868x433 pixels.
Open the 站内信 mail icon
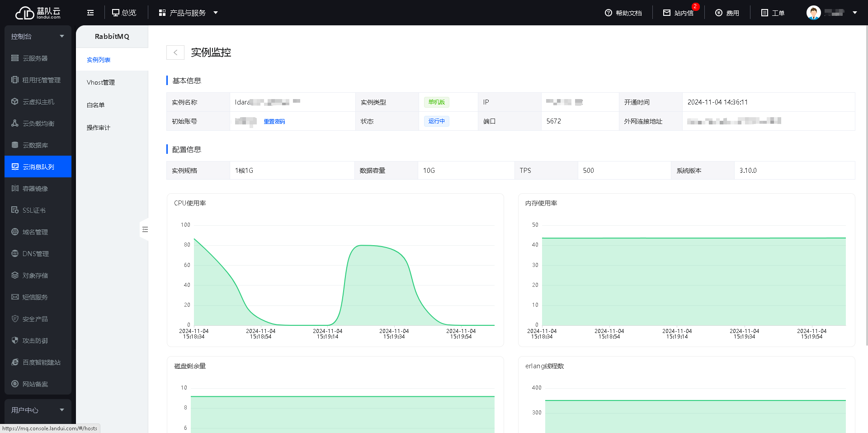pyautogui.click(x=667, y=13)
